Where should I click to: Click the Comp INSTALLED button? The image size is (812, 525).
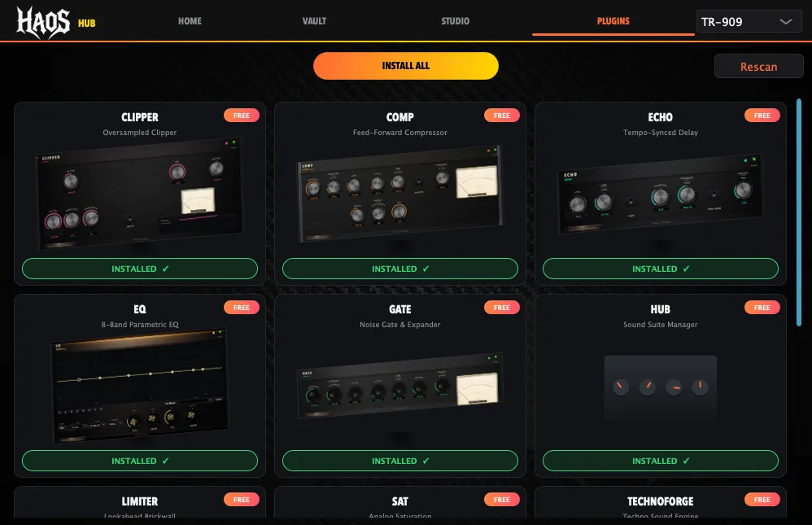click(x=400, y=269)
